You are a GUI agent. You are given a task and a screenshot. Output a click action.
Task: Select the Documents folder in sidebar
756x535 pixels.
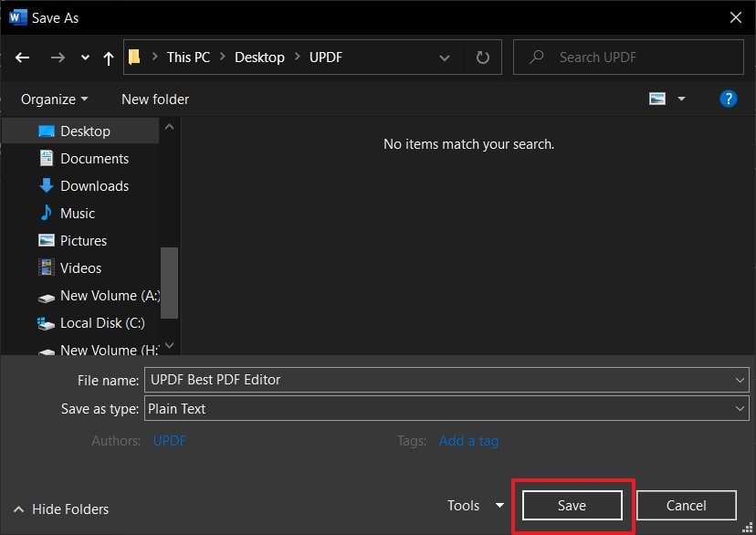pos(94,158)
